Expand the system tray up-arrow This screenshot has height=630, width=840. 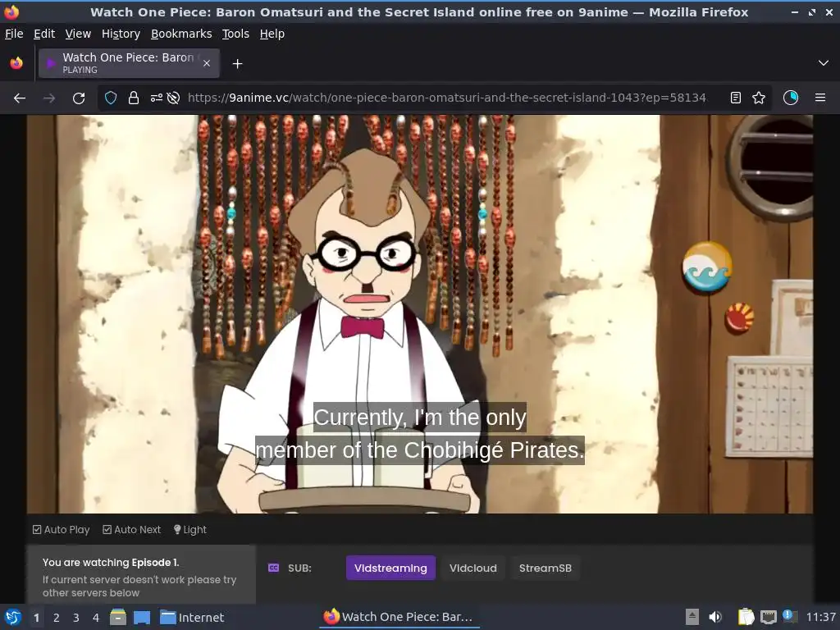click(692, 617)
